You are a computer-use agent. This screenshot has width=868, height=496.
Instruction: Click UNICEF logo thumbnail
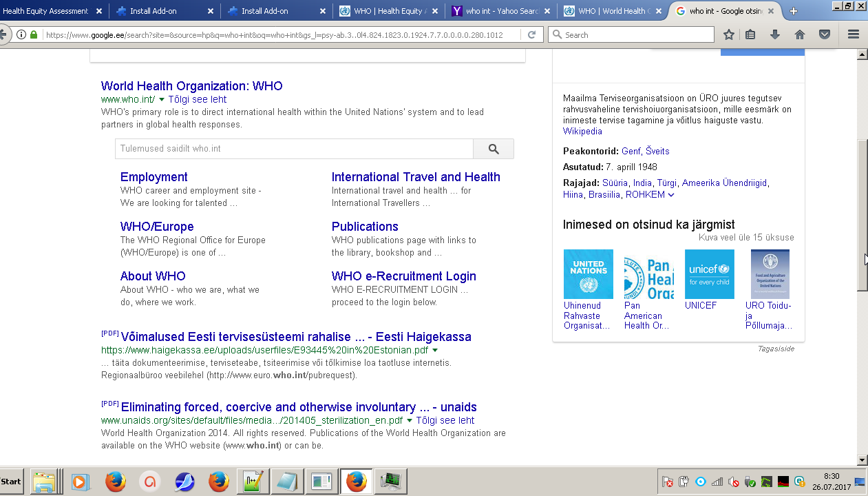[x=710, y=274]
